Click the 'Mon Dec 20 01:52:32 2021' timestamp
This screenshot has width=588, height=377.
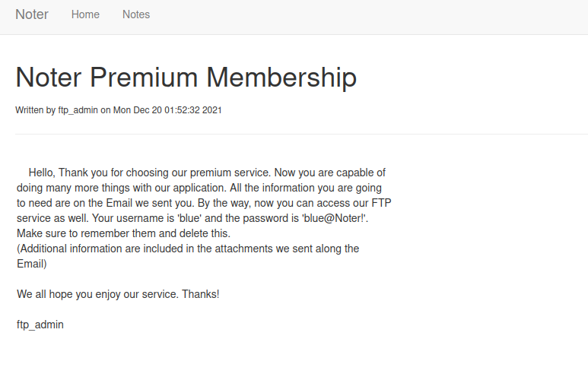(x=167, y=110)
